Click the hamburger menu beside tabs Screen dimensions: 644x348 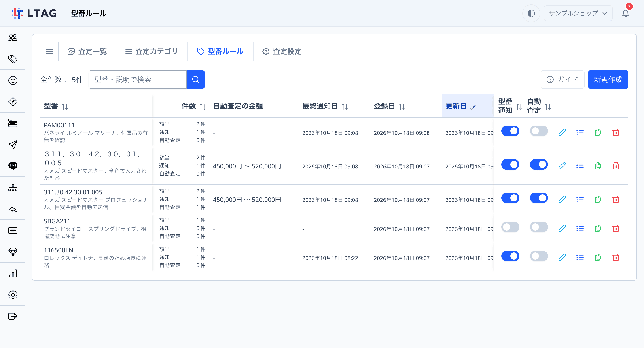click(x=49, y=51)
